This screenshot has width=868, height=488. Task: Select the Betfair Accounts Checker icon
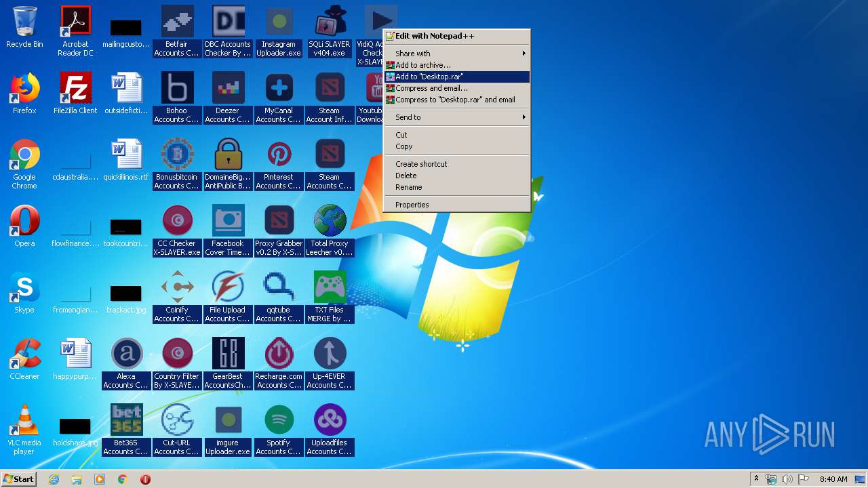[x=177, y=30]
